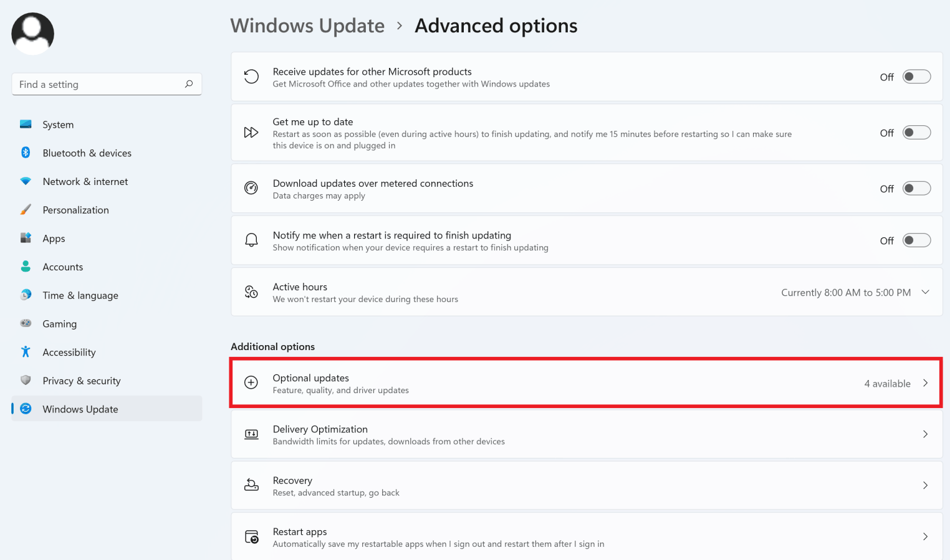Screen dimensions: 950x560
Task: Open Accessibility settings
Action: click(26, 352)
